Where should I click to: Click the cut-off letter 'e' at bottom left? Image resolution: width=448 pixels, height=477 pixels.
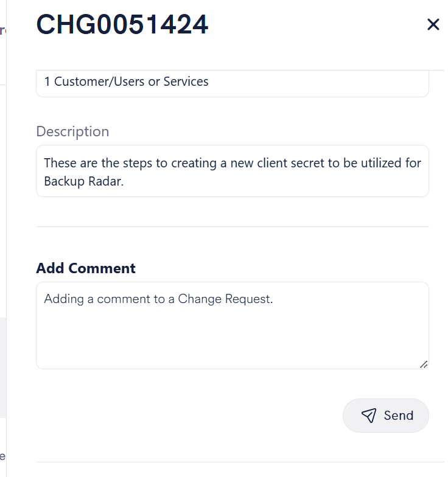[x=2, y=456]
